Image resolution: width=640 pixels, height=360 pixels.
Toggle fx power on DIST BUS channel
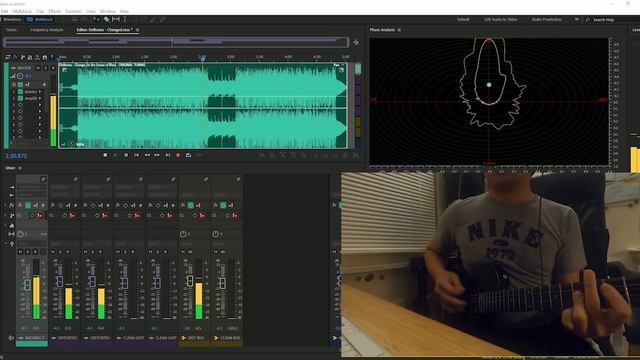(191, 205)
